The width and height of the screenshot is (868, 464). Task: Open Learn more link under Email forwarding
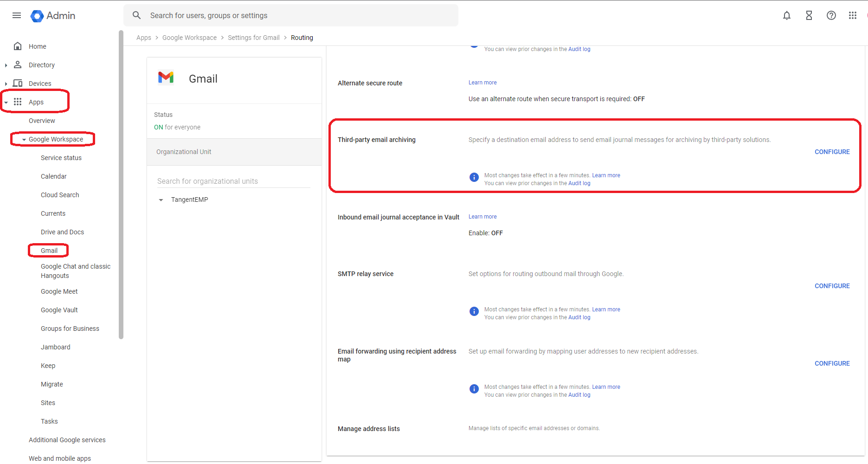(606, 387)
